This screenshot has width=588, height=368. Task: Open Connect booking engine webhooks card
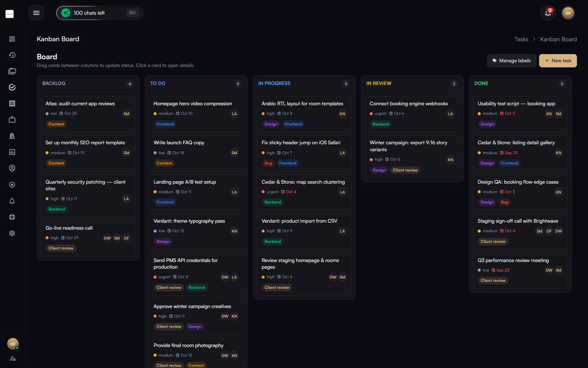(412, 114)
